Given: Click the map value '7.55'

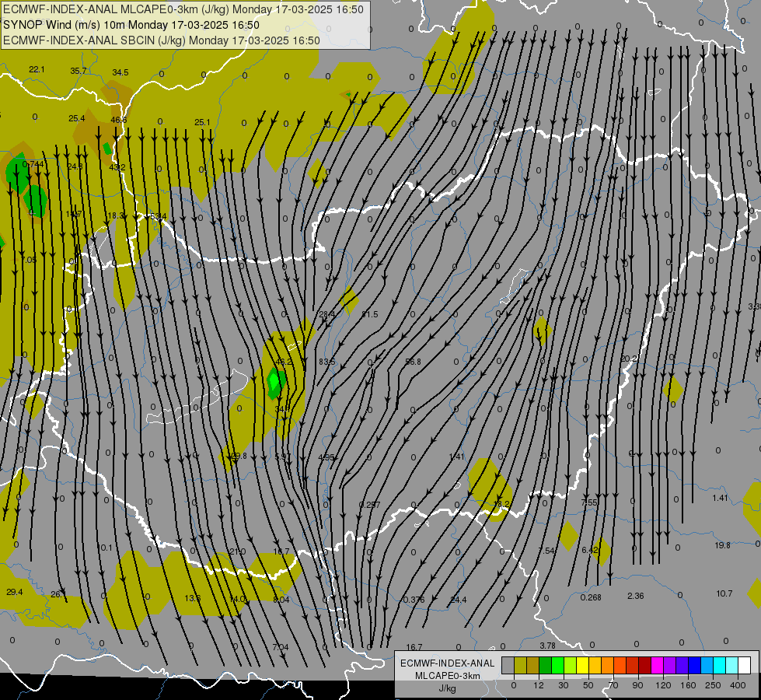Looking at the screenshot, I should coord(589,502).
